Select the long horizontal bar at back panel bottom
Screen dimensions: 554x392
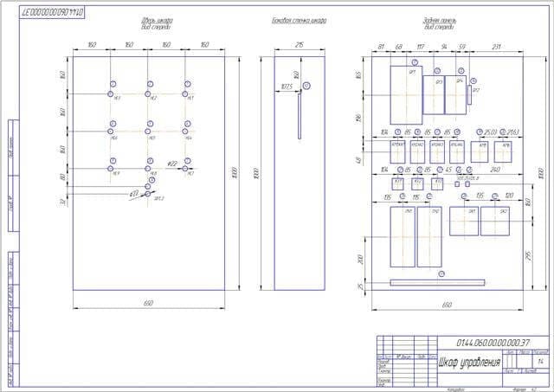(x=437, y=282)
